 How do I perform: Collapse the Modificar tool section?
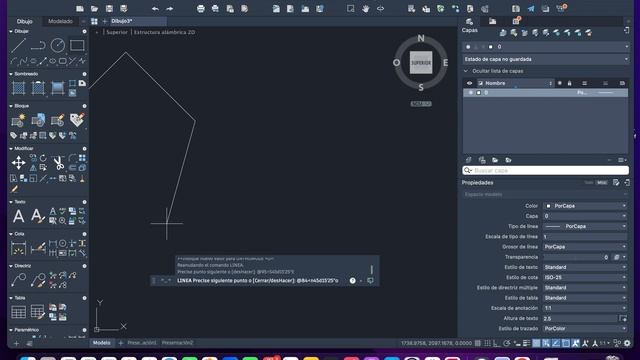(11, 149)
